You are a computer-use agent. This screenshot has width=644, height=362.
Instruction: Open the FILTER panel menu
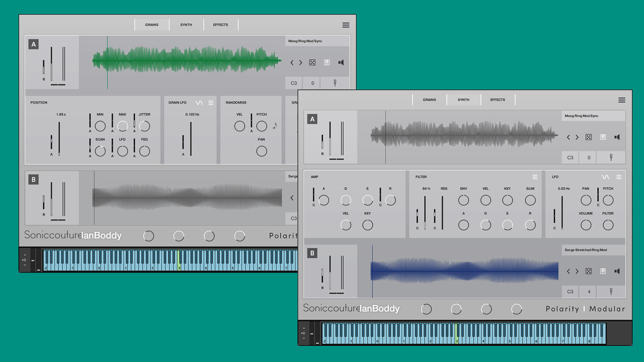[535, 177]
